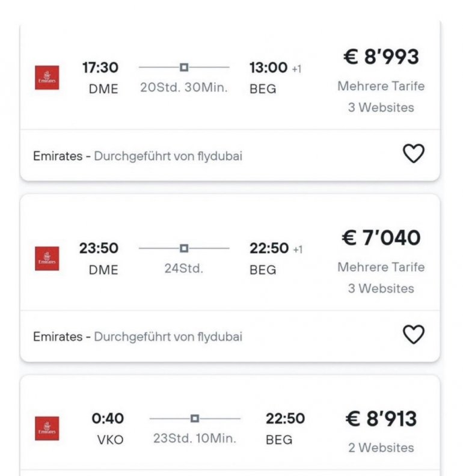Show 3 Websites for €7'040 flight
Screen dimensions: 463x476
(x=381, y=288)
